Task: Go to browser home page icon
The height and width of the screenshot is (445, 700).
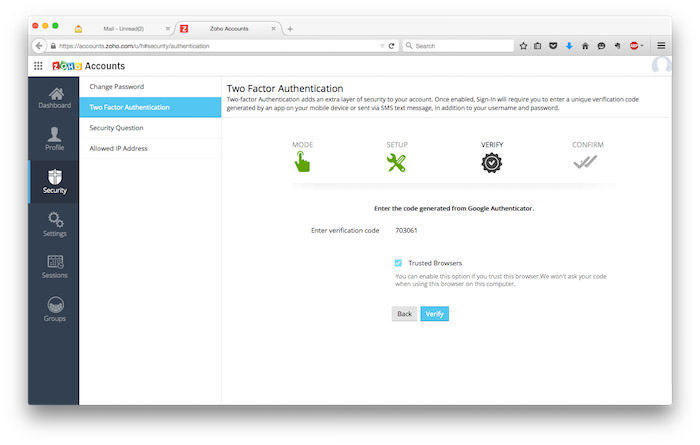Action: [x=585, y=46]
